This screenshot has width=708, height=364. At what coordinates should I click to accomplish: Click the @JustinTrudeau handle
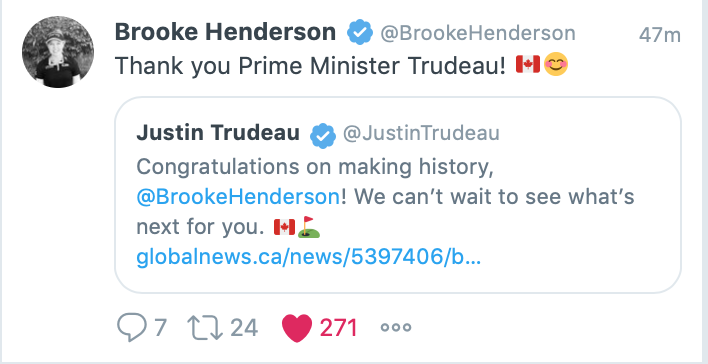pyautogui.click(x=421, y=133)
